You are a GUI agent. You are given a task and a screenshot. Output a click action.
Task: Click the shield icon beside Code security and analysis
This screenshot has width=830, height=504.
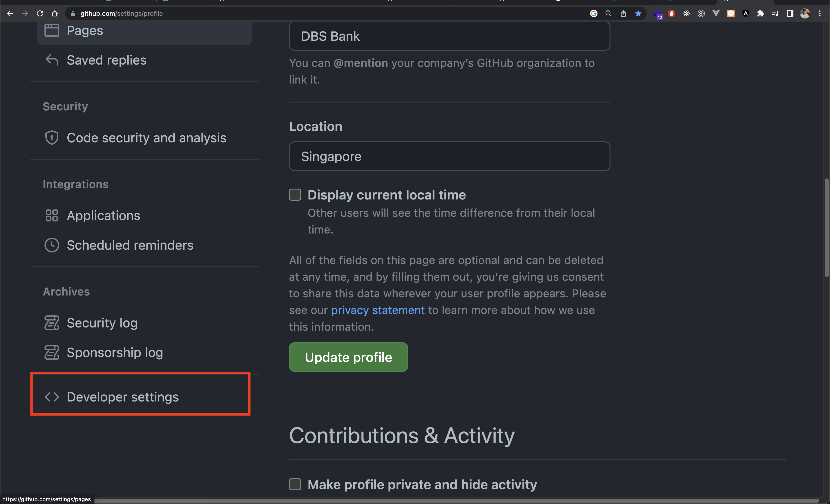coord(52,137)
